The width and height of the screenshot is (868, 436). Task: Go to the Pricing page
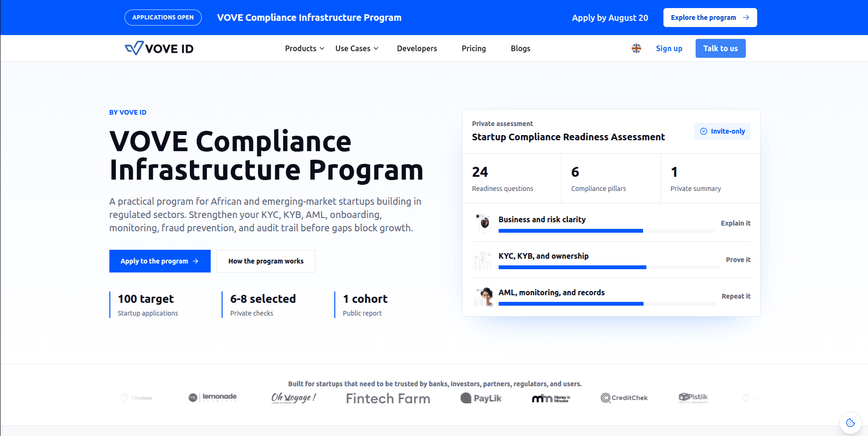(474, 48)
